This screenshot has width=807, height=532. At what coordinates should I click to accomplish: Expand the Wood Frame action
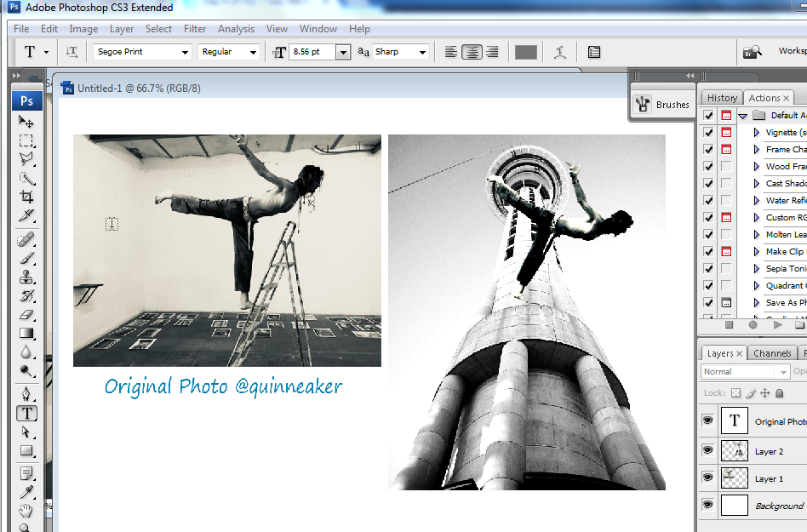coord(757,166)
